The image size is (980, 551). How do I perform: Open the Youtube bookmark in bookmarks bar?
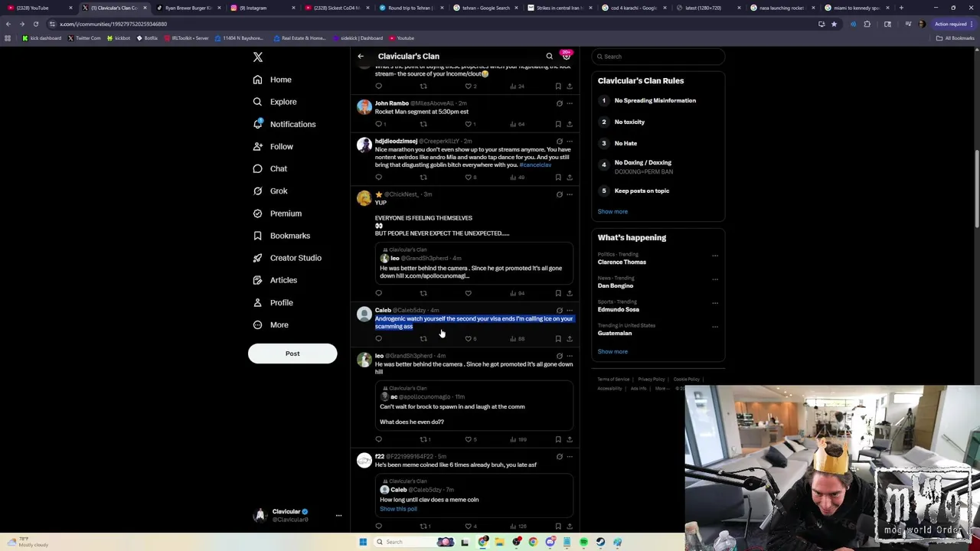pos(402,38)
